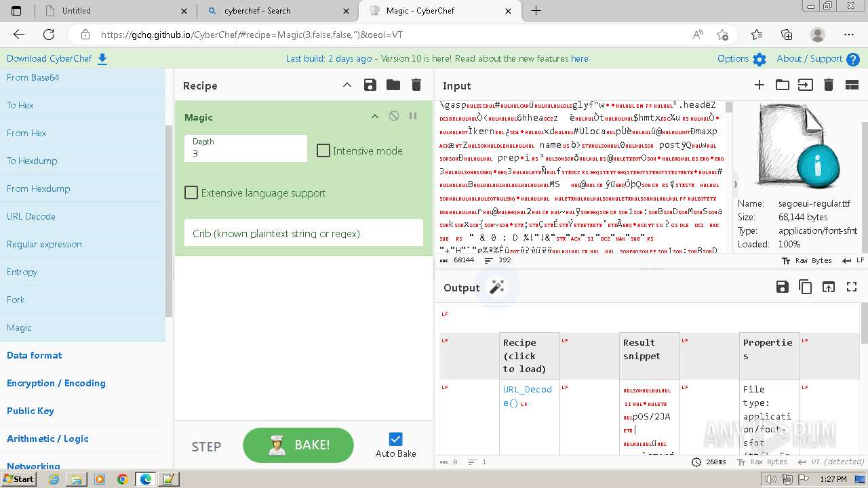Open a folder as input
The image size is (868, 488).
[783, 85]
